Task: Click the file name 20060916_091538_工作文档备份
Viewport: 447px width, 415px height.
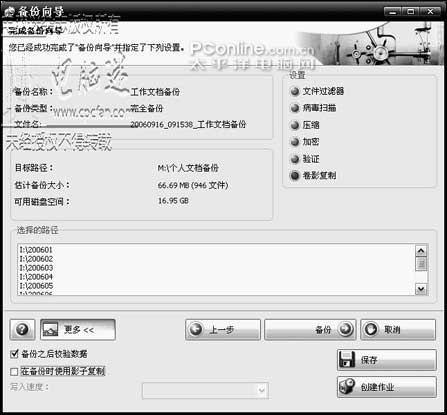Action: (188, 124)
